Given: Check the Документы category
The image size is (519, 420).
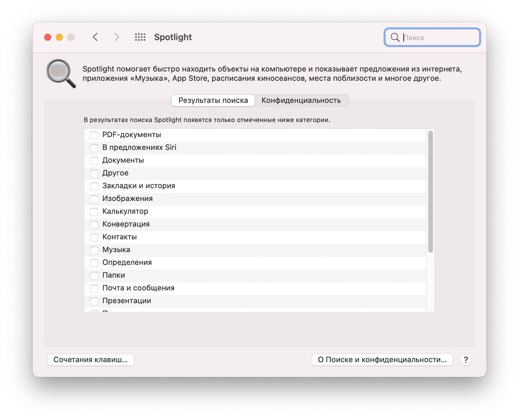Looking at the screenshot, I should (x=94, y=161).
